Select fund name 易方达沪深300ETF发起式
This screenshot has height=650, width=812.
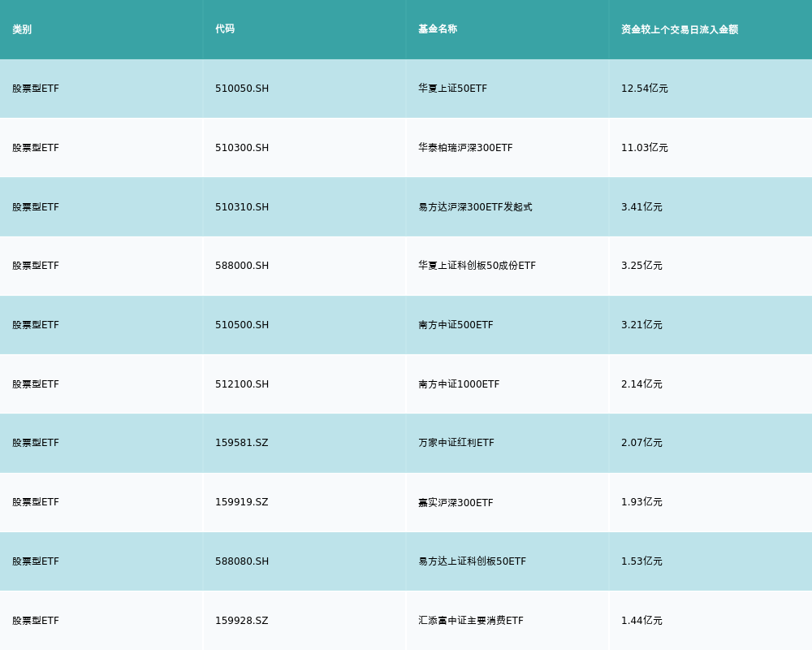pyautogui.click(x=475, y=207)
